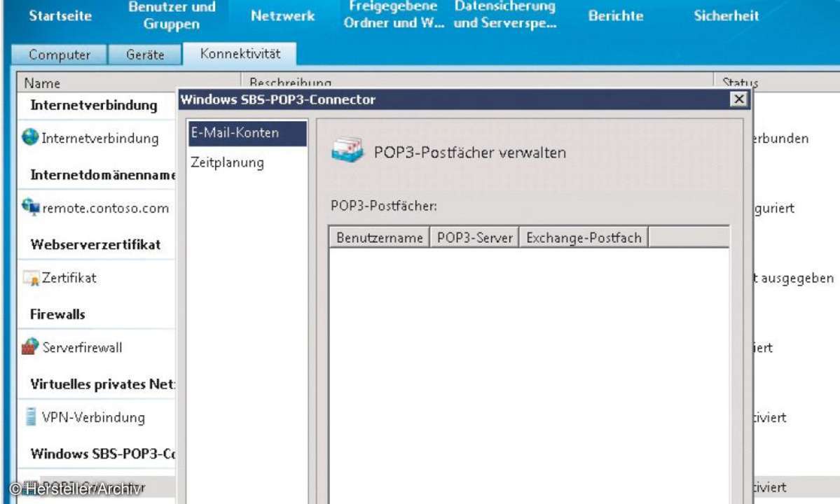Go to the Netzwerk section
840x504 pixels.
(282, 15)
